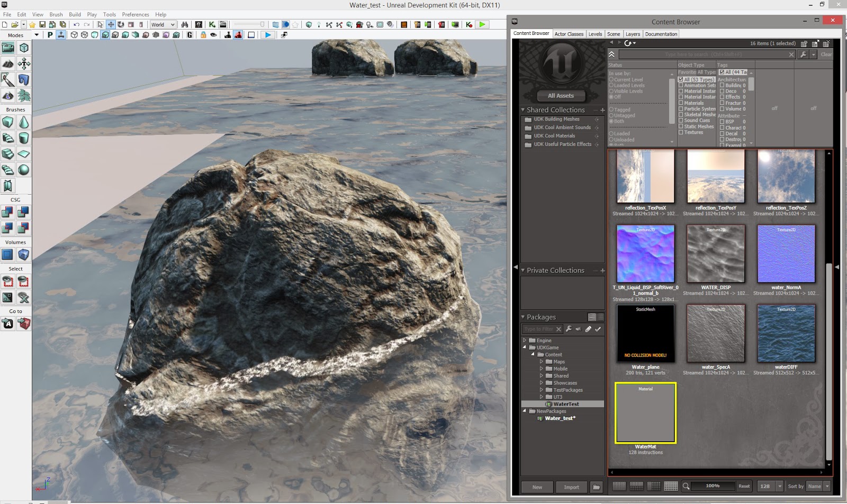The height and width of the screenshot is (504, 847).
Task: Open the Add Volume icon
Action: click(24, 254)
